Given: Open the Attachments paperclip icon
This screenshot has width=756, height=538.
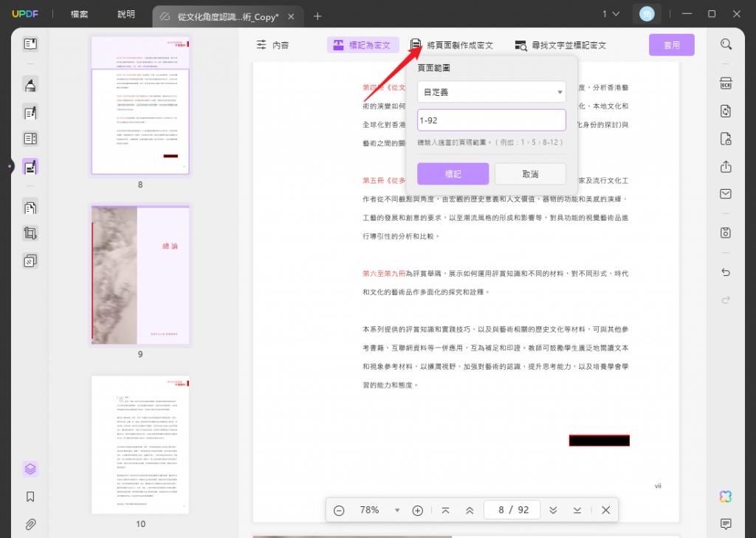Looking at the screenshot, I should [30, 524].
